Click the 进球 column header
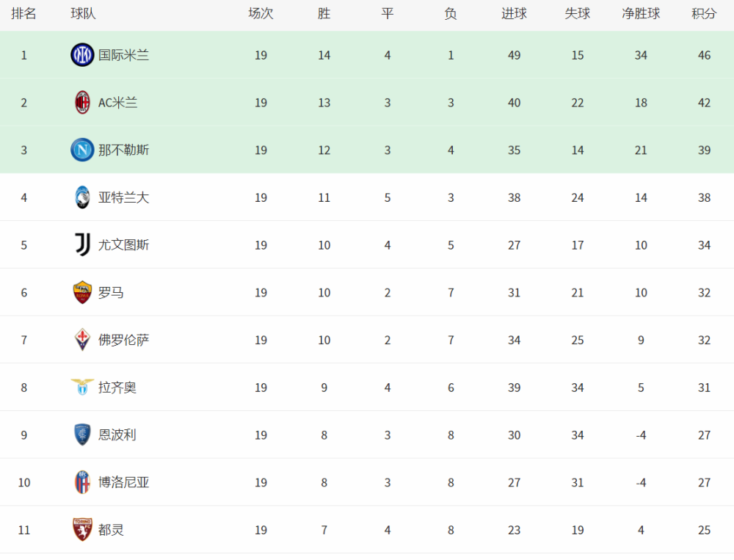 [x=514, y=14]
